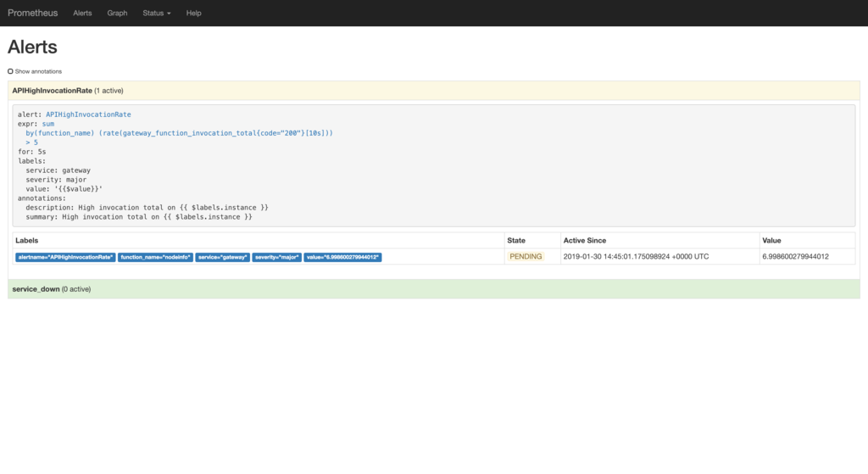Follow the APIHighInvocationRate link in rule definition

coord(88,114)
